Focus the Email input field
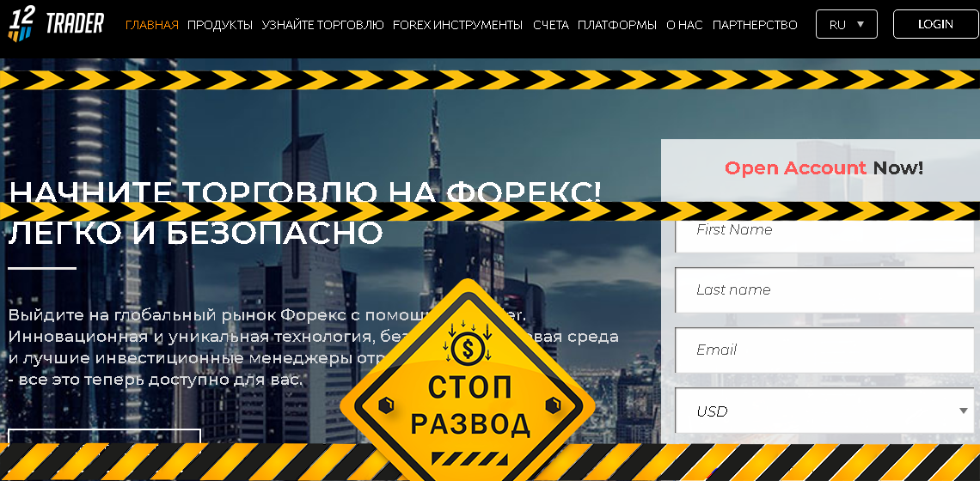The image size is (980, 481). tap(824, 350)
